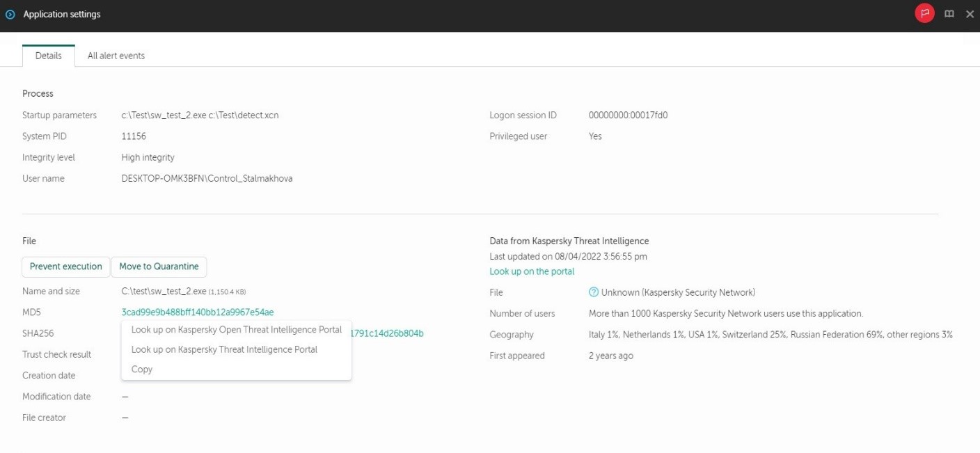Image resolution: width=980 pixels, height=453 pixels.
Task: Click the System PID value 11156
Action: click(x=134, y=136)
